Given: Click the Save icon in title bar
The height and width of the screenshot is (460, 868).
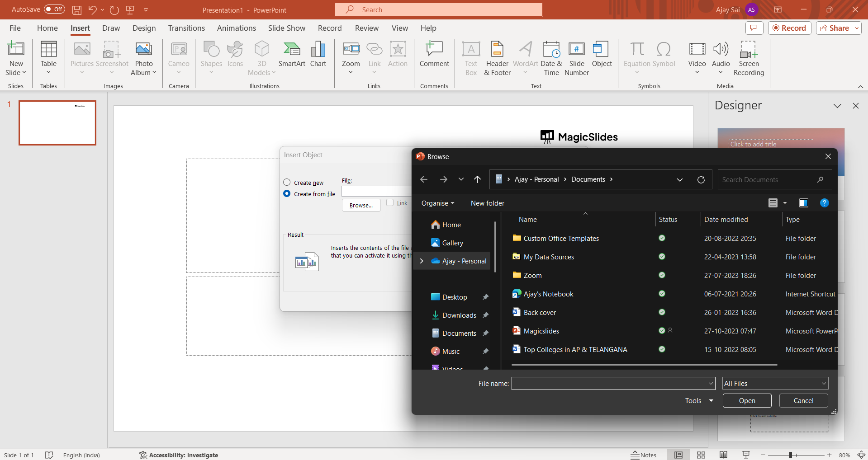Looking at the screenshot, I should [77, 9].
